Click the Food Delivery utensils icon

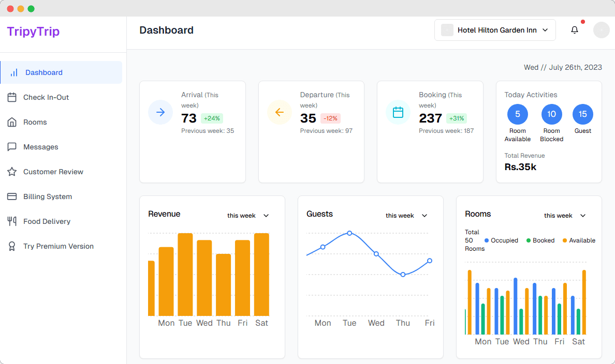(12, 221)
